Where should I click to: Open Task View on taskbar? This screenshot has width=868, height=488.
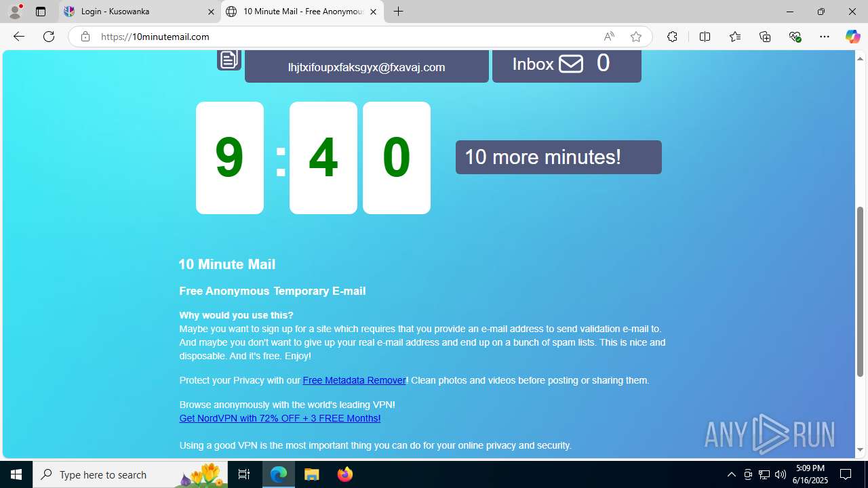tap(244, 474)
